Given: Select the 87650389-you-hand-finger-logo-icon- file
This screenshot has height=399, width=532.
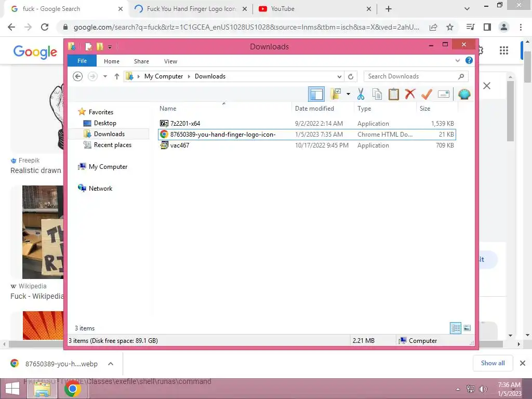Looking at the screenshot, I should (x=307, y=135).
